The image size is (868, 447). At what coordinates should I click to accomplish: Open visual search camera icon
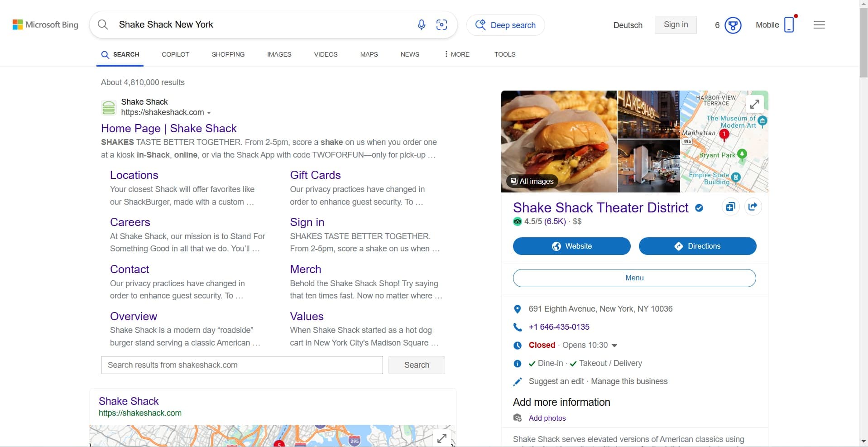[441, 24]
